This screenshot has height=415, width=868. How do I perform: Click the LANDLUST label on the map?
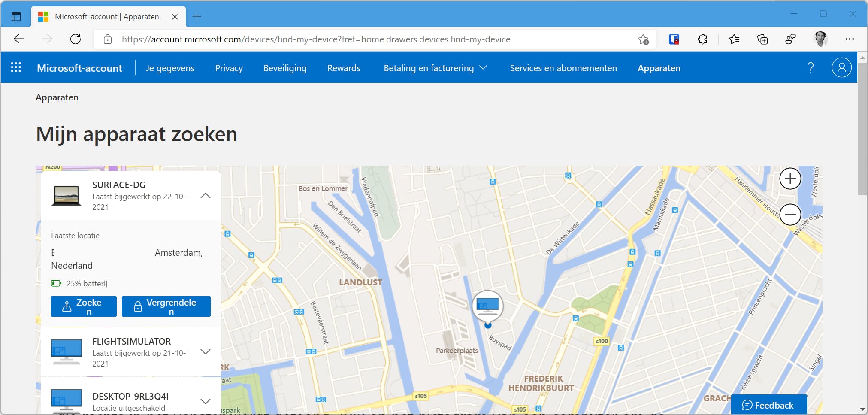click(360, 282)
